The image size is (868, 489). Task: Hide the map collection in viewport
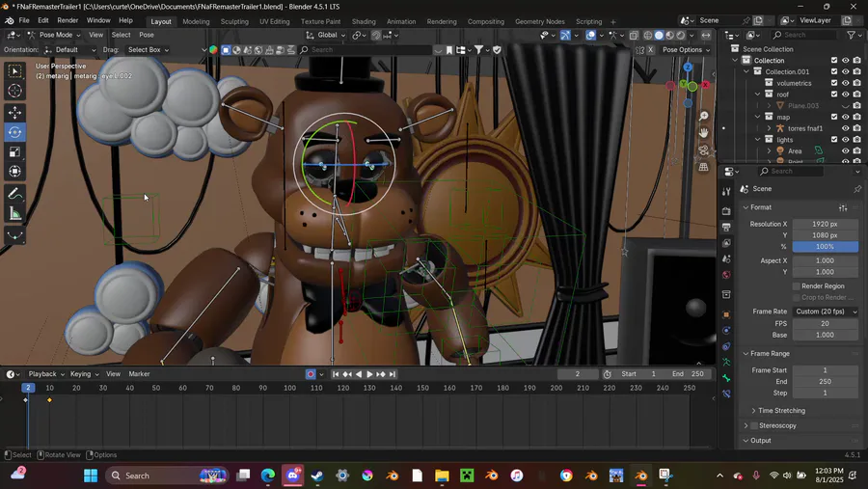click(x=845, y=117)
